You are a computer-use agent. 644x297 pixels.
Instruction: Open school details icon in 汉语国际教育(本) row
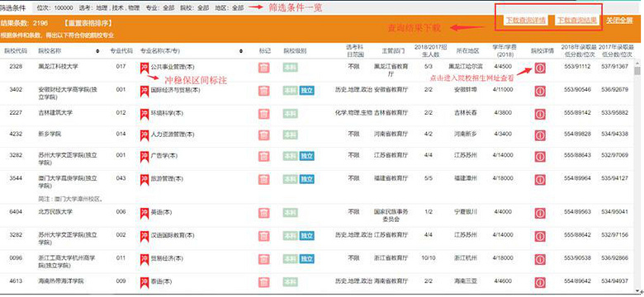pyautogui.click(x=540, y=237)
